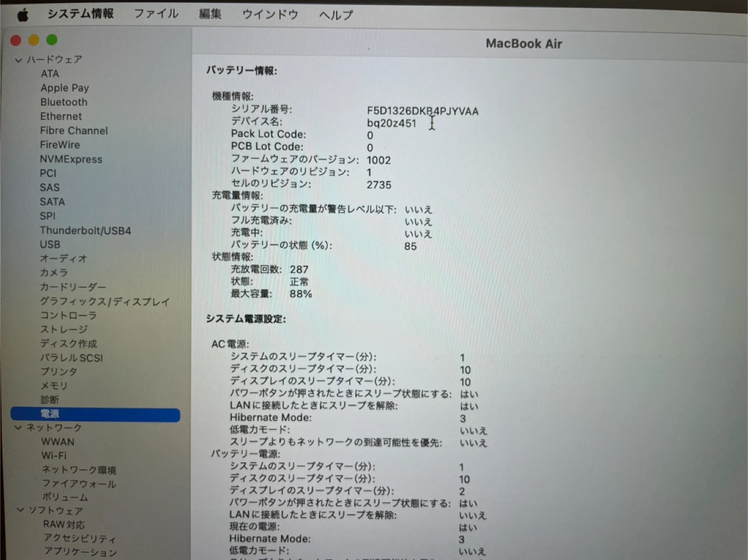
Task: Select WWAN in the sidebar
Action: (58, 442)
